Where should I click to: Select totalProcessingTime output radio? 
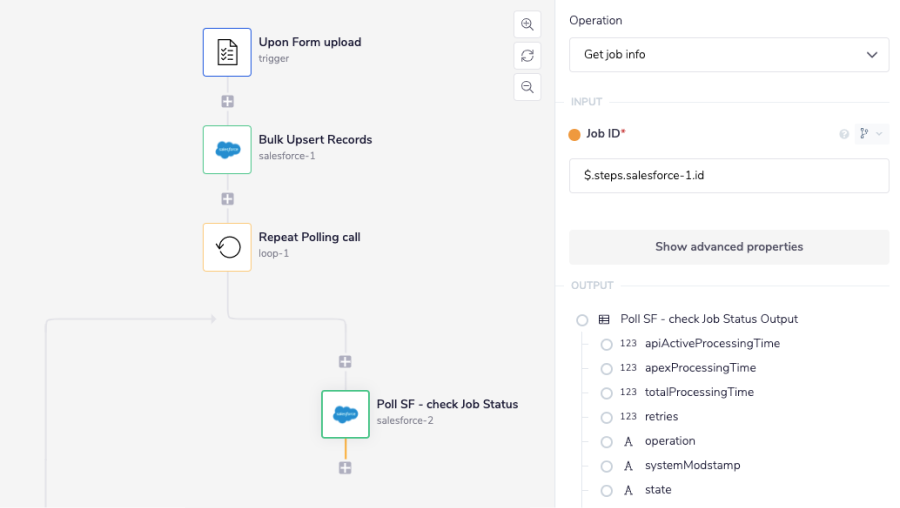click(x=607, y=393)
